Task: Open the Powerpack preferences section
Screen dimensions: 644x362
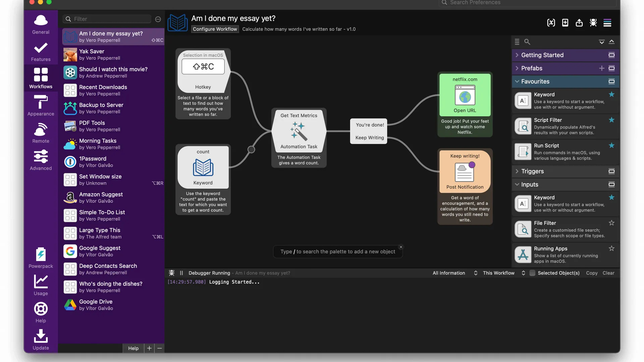Action: point(41,258)
